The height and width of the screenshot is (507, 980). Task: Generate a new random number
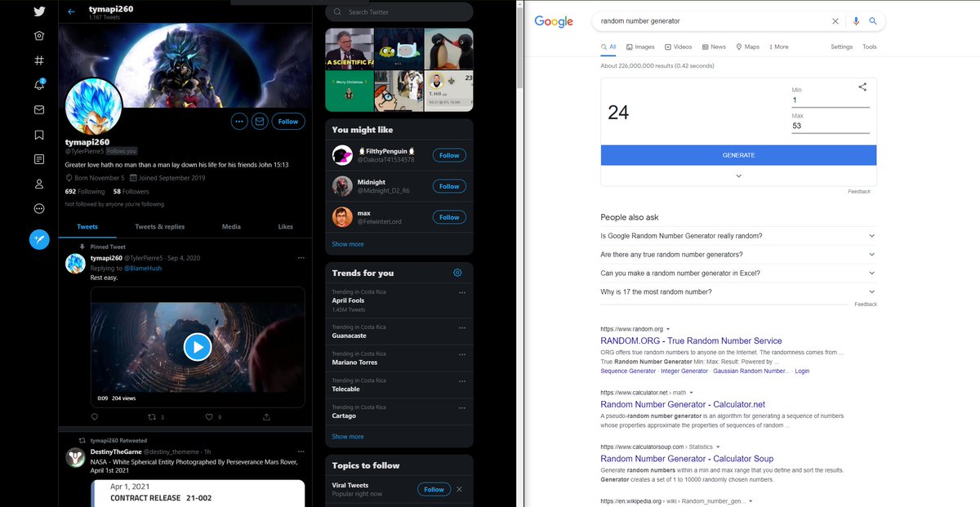coord(738,155)
